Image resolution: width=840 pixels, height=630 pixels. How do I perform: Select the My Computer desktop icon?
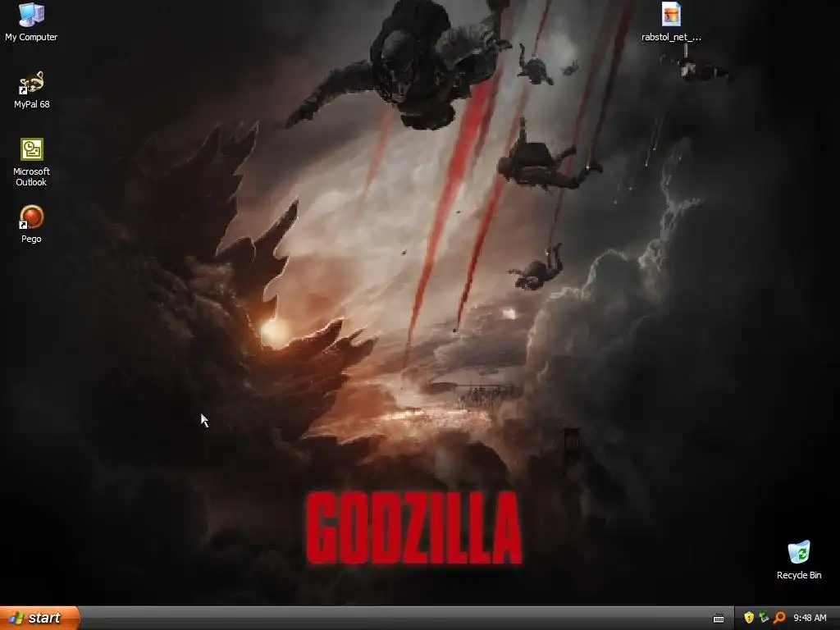31,21
